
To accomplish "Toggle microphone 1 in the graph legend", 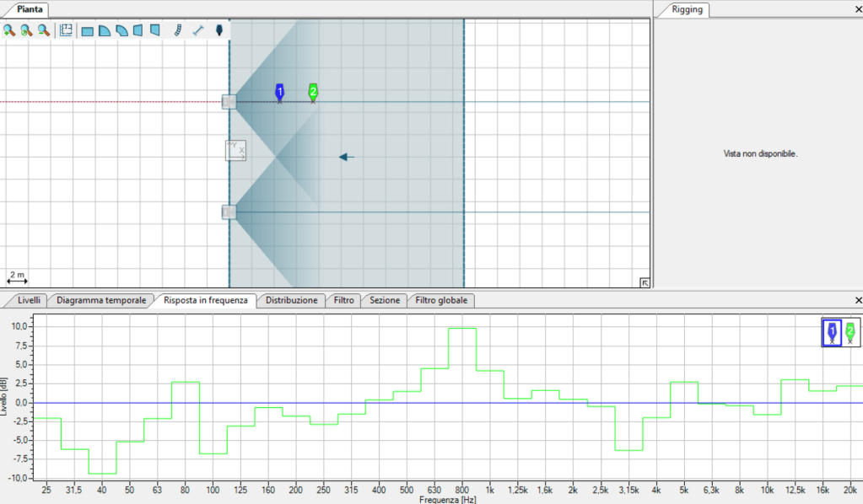I will tap(832, 332).
